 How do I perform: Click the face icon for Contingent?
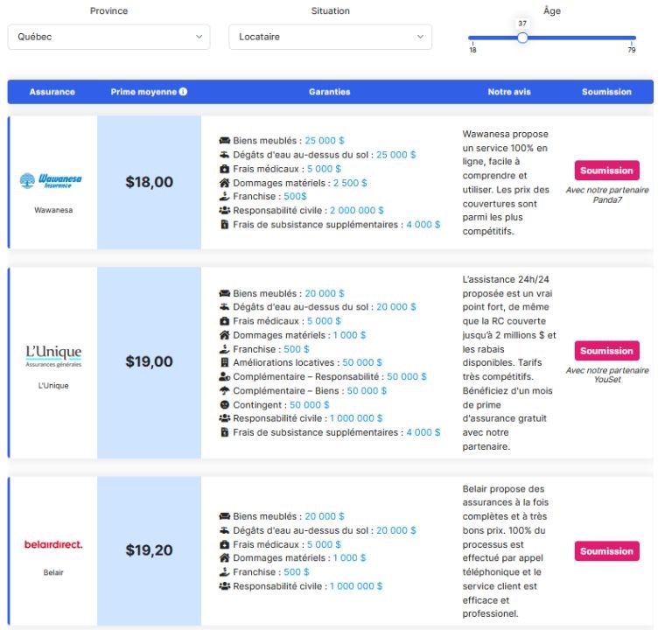[x=225, y=404]
